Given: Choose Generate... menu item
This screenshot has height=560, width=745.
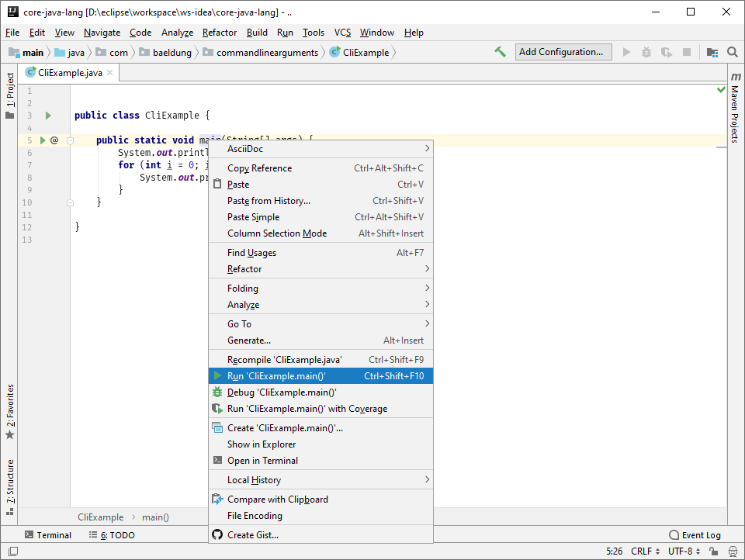Looking at the screenshot, I should click(x=321, y=340).
